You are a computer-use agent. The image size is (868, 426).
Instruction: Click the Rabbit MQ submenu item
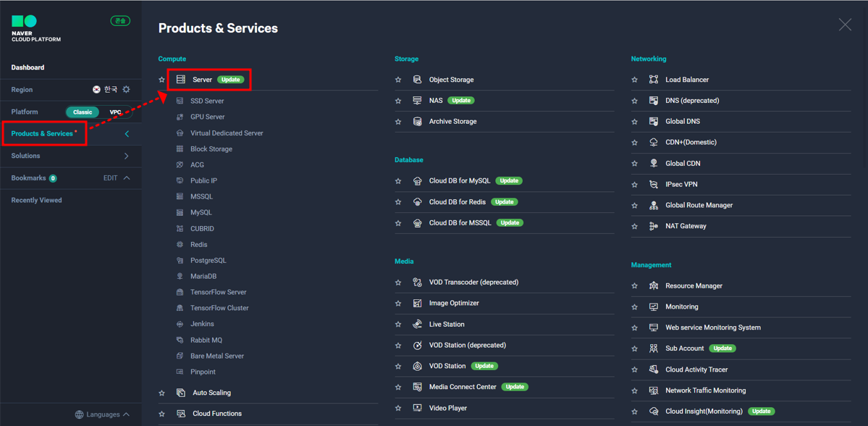(206, 340)
